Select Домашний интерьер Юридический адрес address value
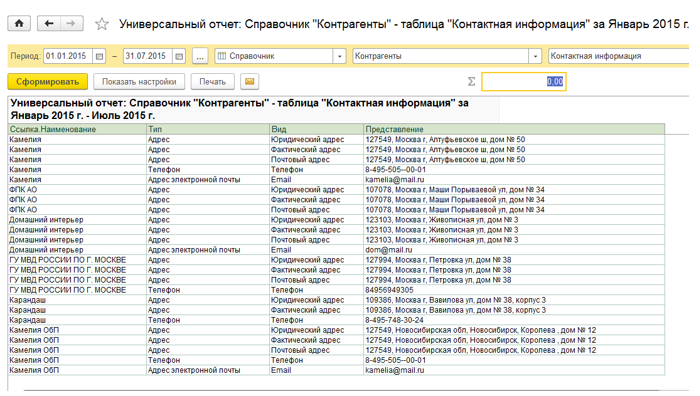The height and width of the screenshot is (396, 700). [514, 220]
